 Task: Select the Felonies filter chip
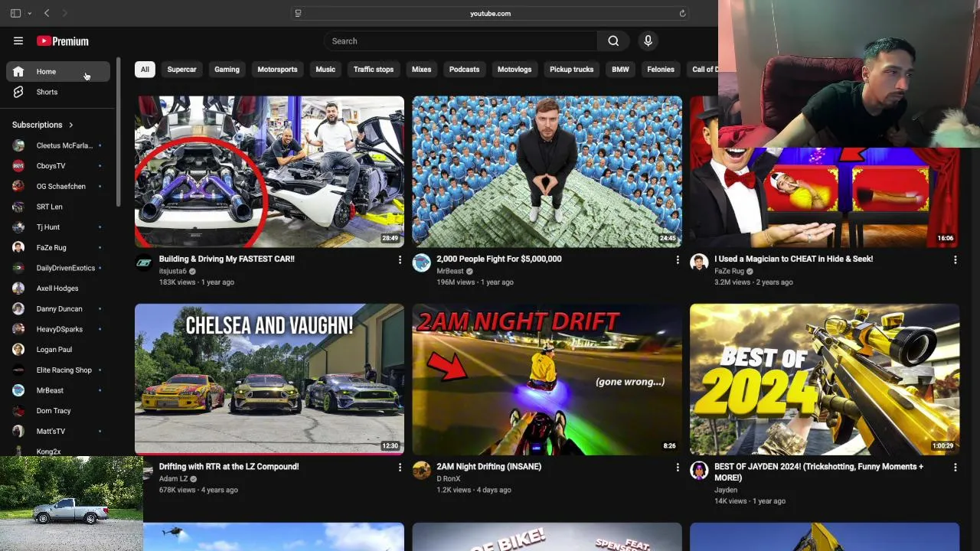click(661, 70)
